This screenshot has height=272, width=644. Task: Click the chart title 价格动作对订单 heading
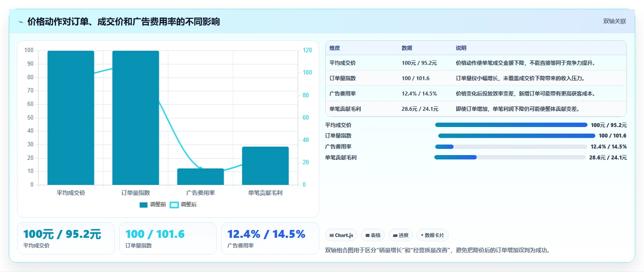pyautogui.click(x=123, y=21)
